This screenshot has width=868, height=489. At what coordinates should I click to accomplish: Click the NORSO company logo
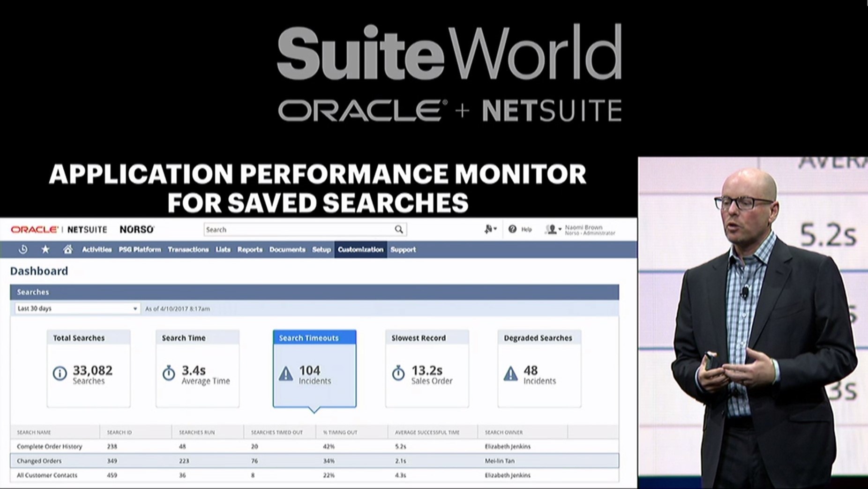click(136, 229)
